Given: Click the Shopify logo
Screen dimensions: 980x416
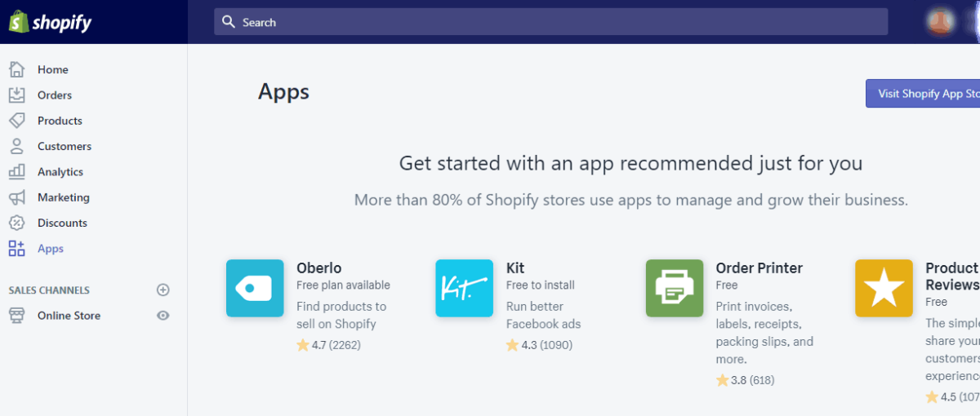Looking at the screenshot, I should click(51, 22).
